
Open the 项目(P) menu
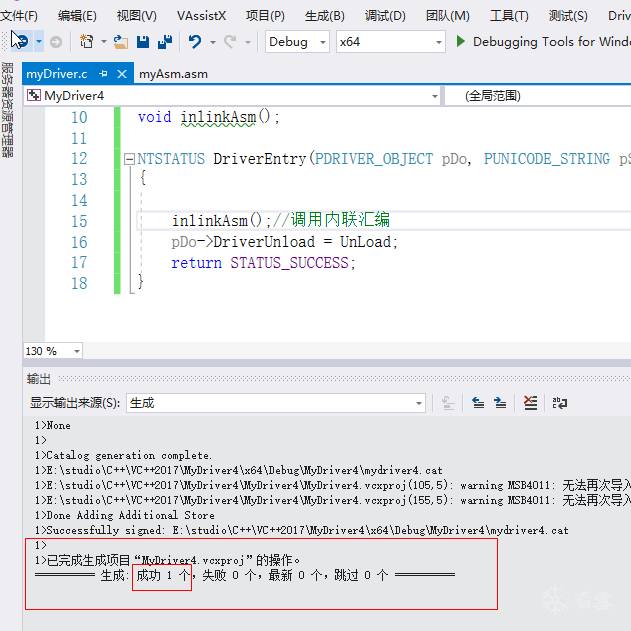point(265,16)
